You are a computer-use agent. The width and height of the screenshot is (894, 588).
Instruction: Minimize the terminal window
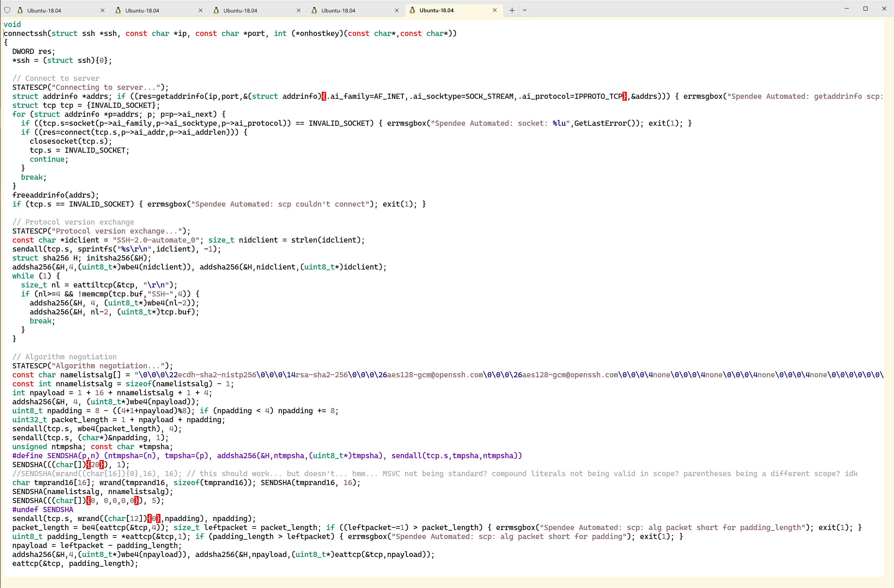847,9
